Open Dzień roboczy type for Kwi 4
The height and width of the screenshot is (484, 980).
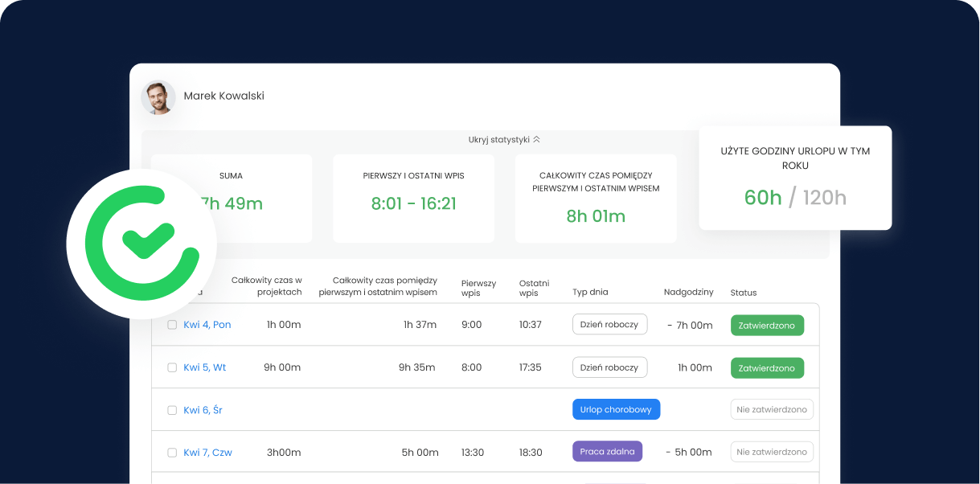(x=609, y=324)
